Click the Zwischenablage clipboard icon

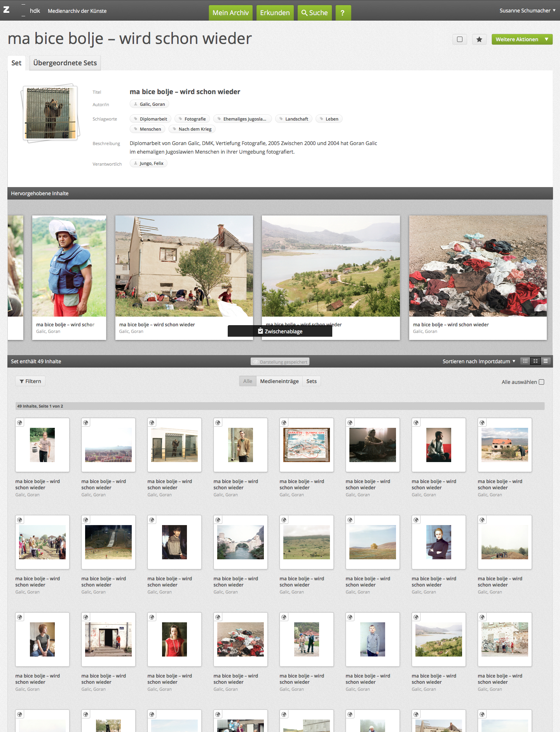click(260, 331)
